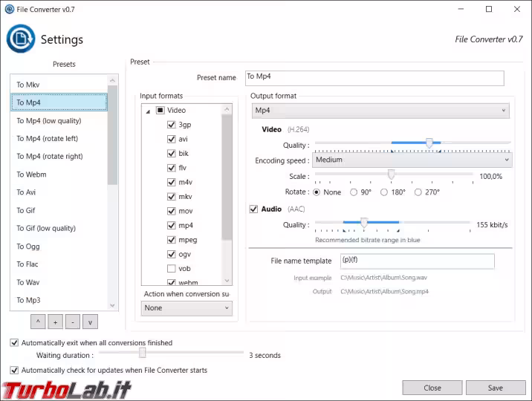Select the 270° rotate option
Viewport: 532px width, 401px height.
click(418, 192)
